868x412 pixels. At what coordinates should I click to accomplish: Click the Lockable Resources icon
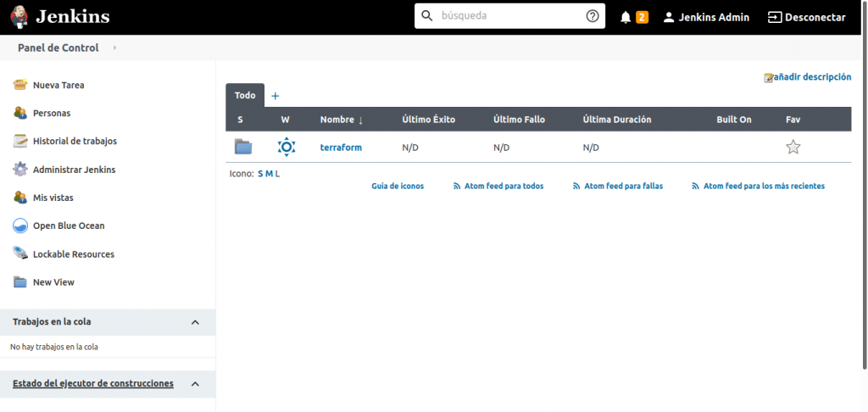(x=20, y=253)
